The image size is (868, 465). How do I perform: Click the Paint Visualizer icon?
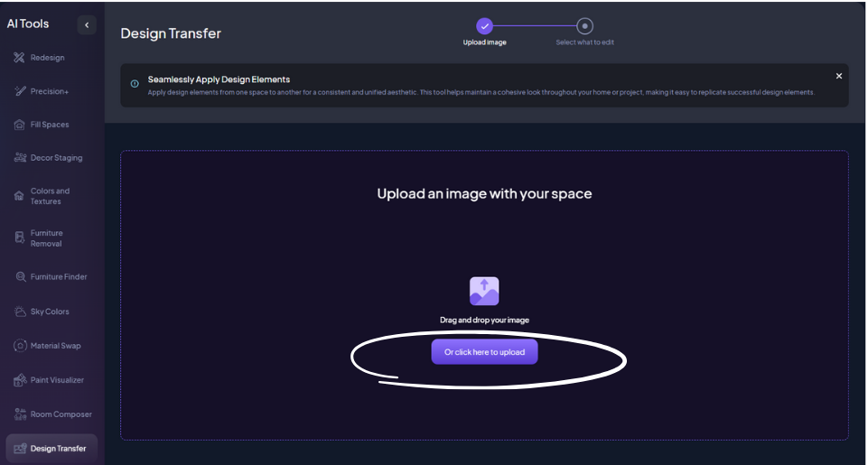(20, 380)
